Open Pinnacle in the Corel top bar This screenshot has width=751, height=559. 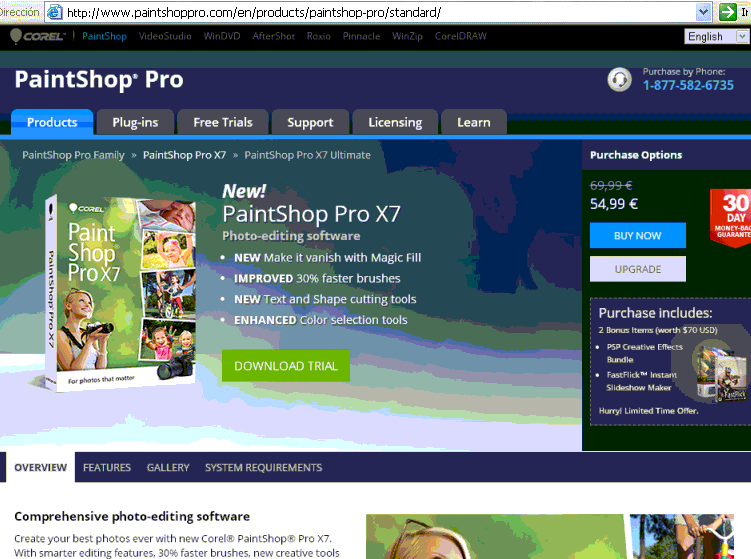click(361, 36)
